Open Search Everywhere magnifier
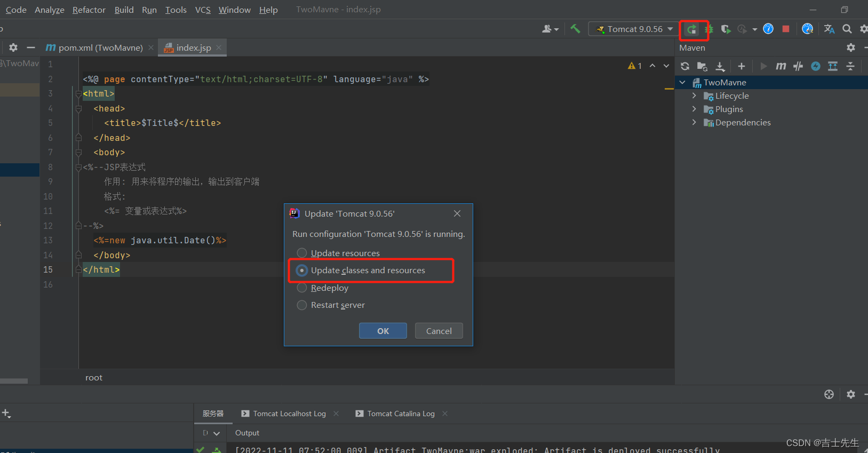 coord(847,29)
